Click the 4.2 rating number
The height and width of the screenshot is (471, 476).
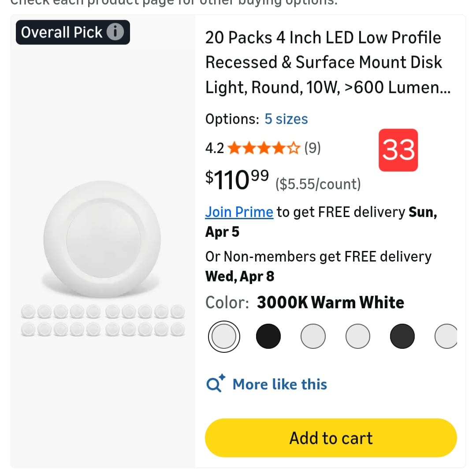click(x=215, y=149)
